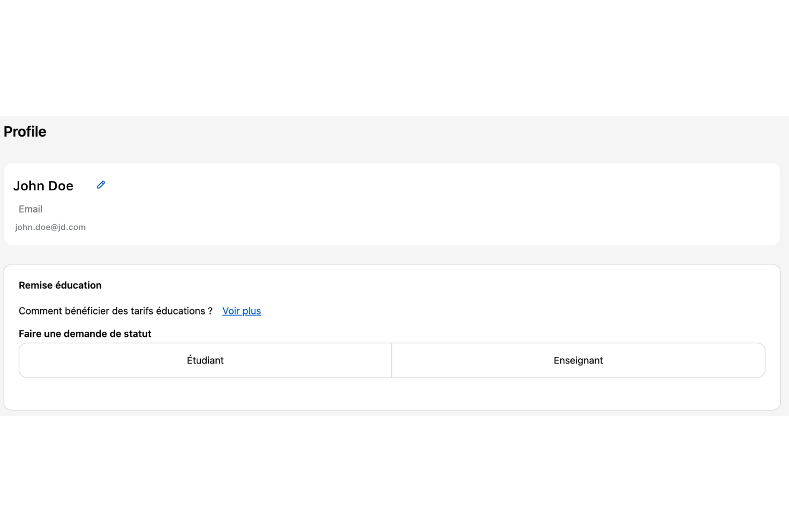Viewport: 789px width, 532px height.
Task: Click the pencil edit icon beside John Doe
Action: 101,185
